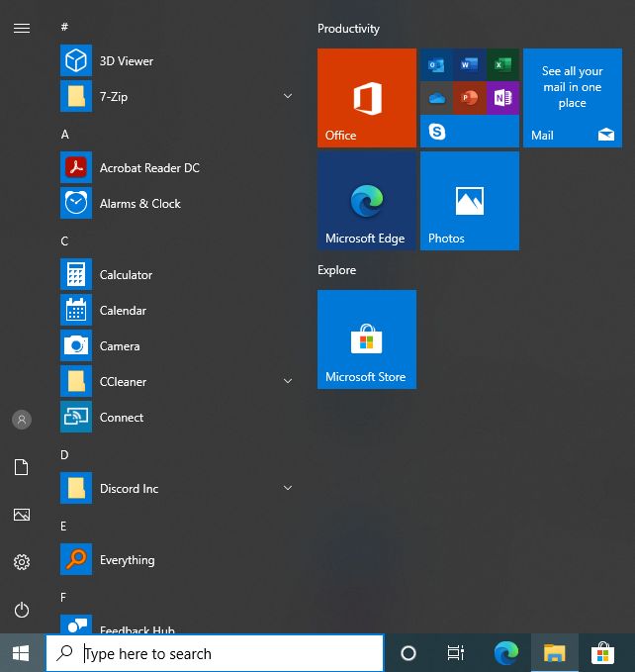635x672 pixels.
Task: Open Settings from the gear icon
Action: click(22, 562)
